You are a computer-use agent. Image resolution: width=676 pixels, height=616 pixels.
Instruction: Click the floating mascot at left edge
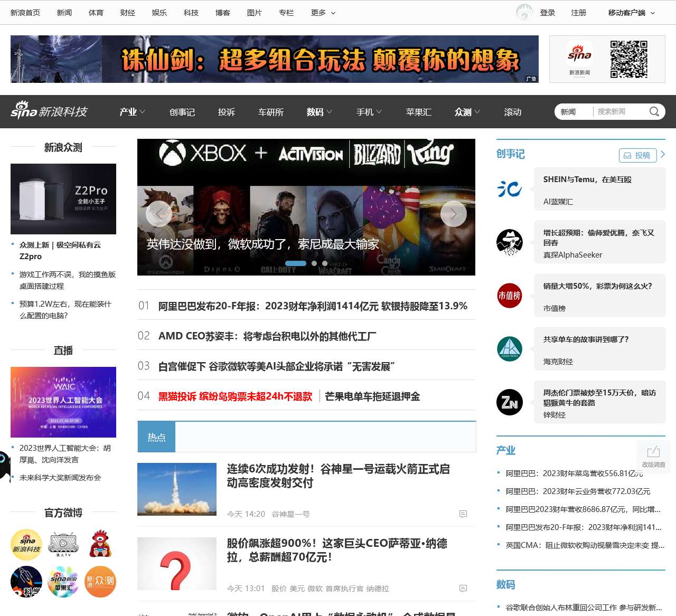5,465
